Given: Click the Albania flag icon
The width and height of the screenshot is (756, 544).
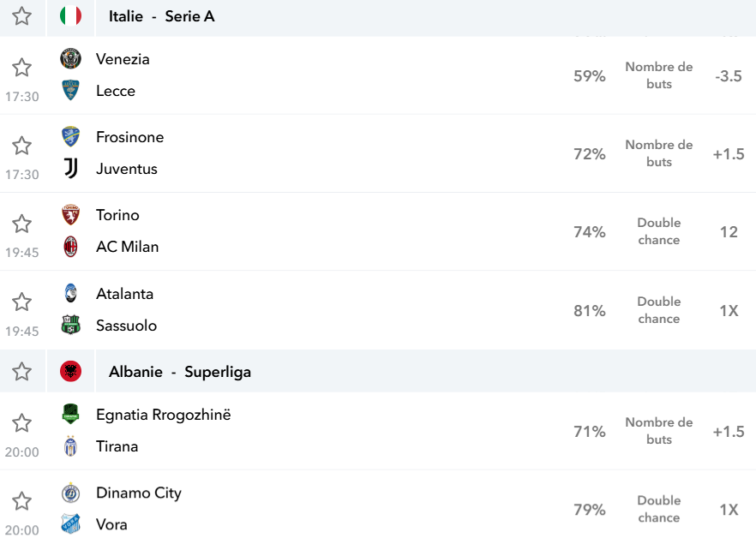Looking at the screenshot, I should point(70,372).
